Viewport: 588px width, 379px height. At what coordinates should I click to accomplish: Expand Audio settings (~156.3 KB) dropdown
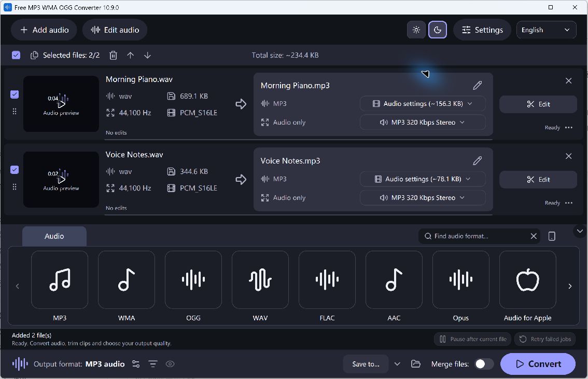coord(423,104)
